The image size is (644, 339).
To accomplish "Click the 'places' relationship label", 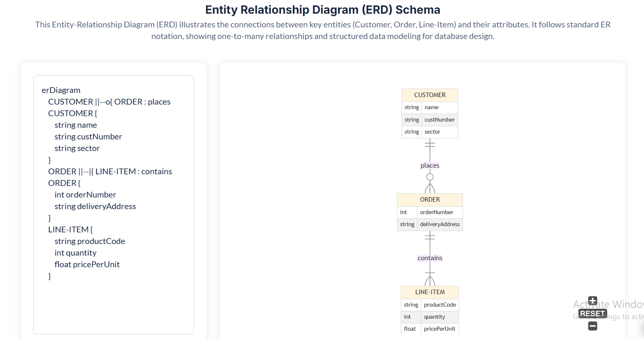I will pos(430,166).
